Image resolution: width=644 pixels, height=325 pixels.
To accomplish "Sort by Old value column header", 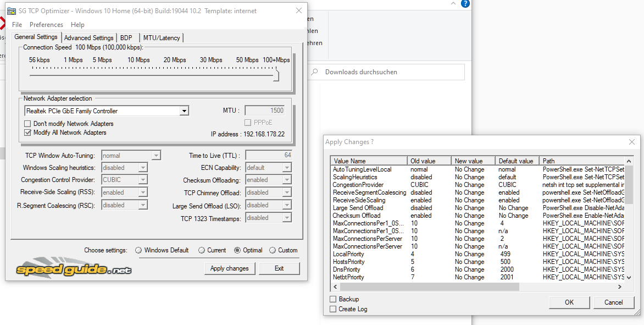I will tap(430, 161).
